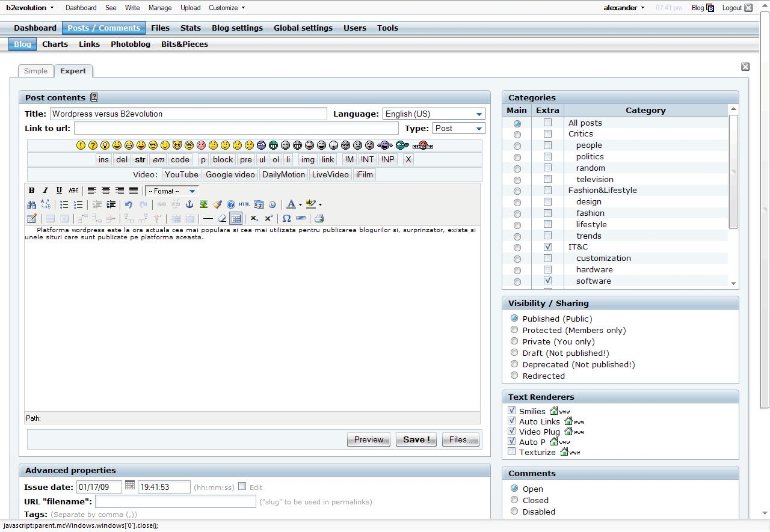Set visibility to Private (You only)

514,341
